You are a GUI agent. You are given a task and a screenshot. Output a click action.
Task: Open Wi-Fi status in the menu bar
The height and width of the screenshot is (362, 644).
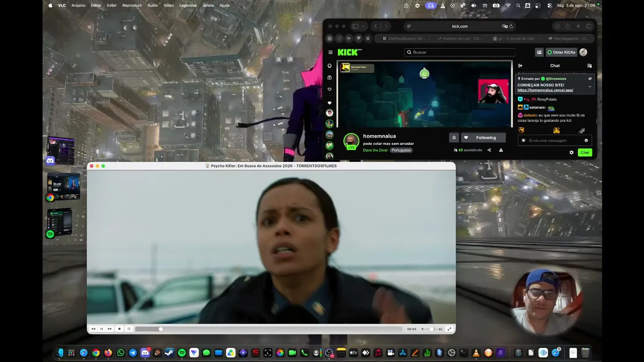(508, 6)
